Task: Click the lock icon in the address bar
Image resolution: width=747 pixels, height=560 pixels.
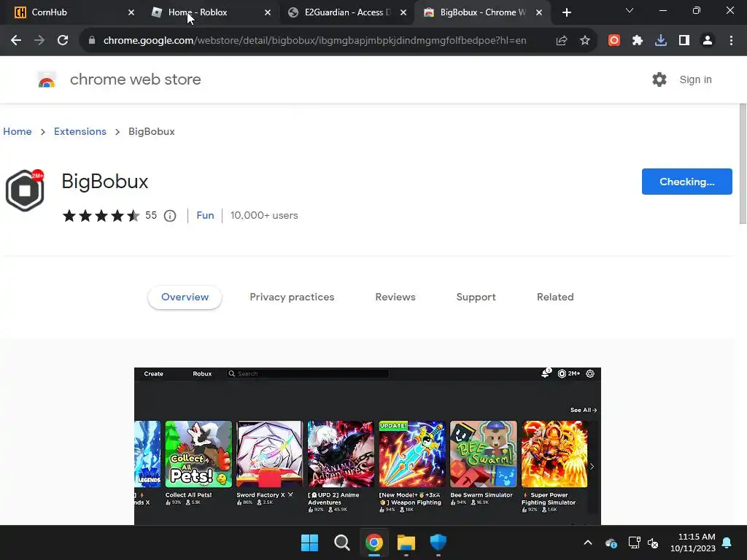Action: point(92,41)
